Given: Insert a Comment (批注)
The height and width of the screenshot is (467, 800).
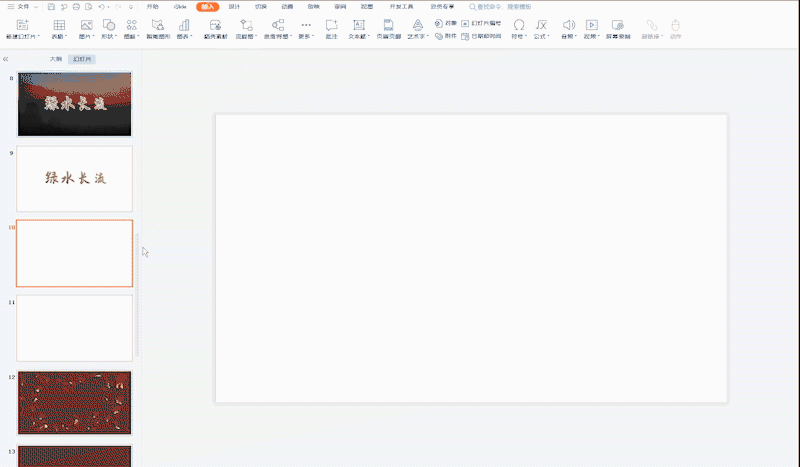Looking at the screenshot, I should coord(332,29).
